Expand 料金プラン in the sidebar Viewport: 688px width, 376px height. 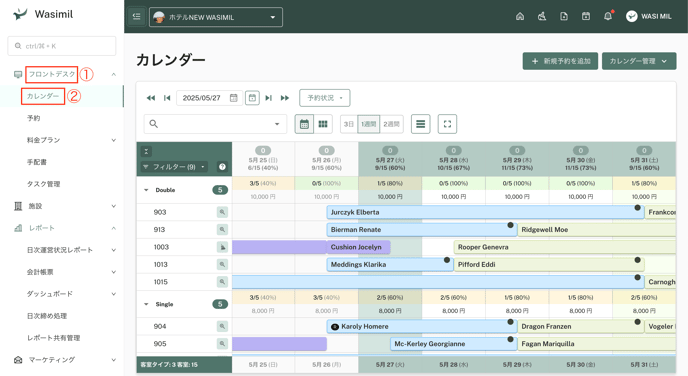(114, 140)
